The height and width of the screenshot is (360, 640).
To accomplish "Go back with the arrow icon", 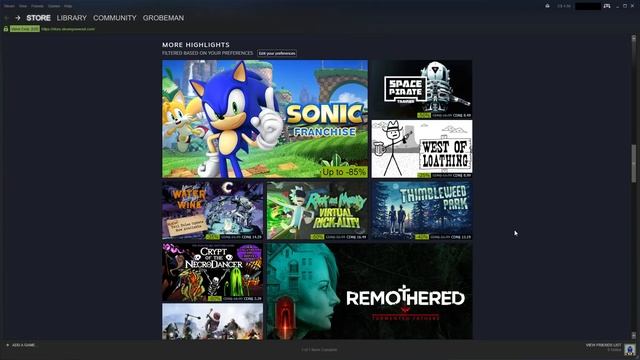I will (7, 18).
